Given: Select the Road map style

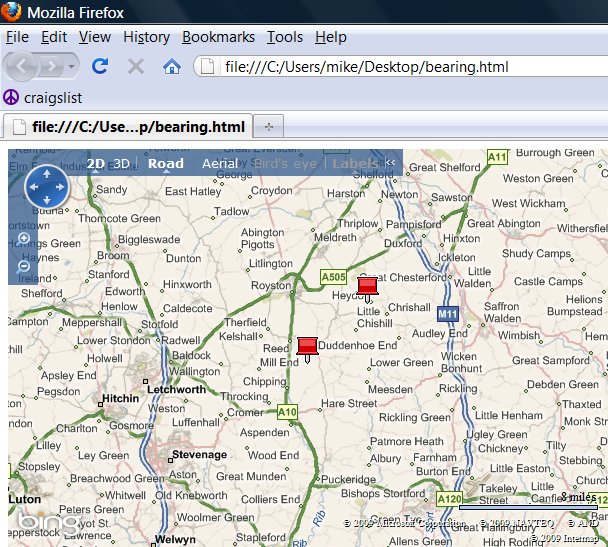Looking at the screenshot, I should click(x=166, y=163).
